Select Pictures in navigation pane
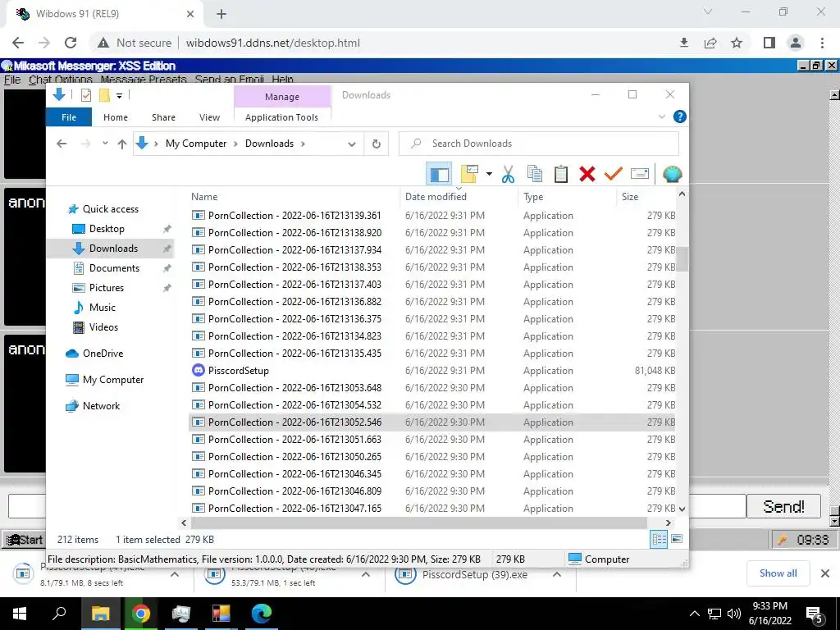The width and height of the screenshot is (840, 630). tap(106, 288)
